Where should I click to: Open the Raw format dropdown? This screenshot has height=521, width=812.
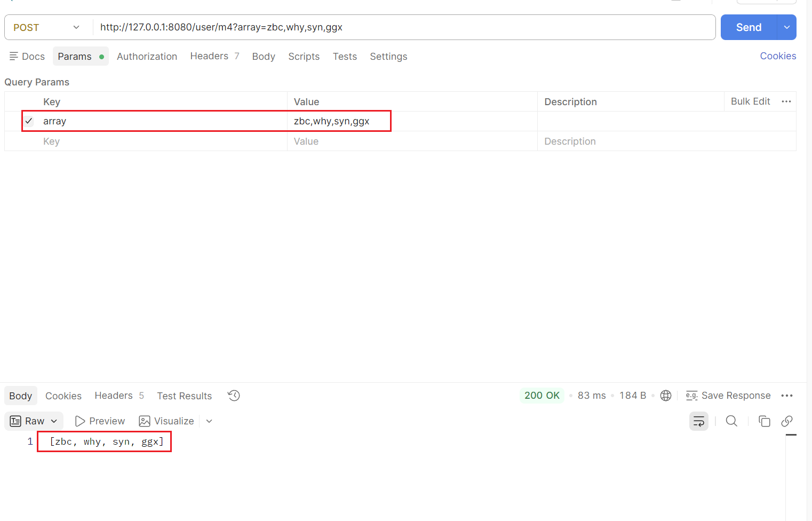34,421
